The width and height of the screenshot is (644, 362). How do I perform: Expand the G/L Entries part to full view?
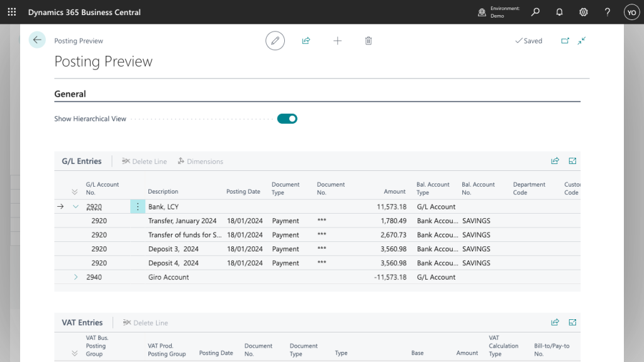click(572, 161)
